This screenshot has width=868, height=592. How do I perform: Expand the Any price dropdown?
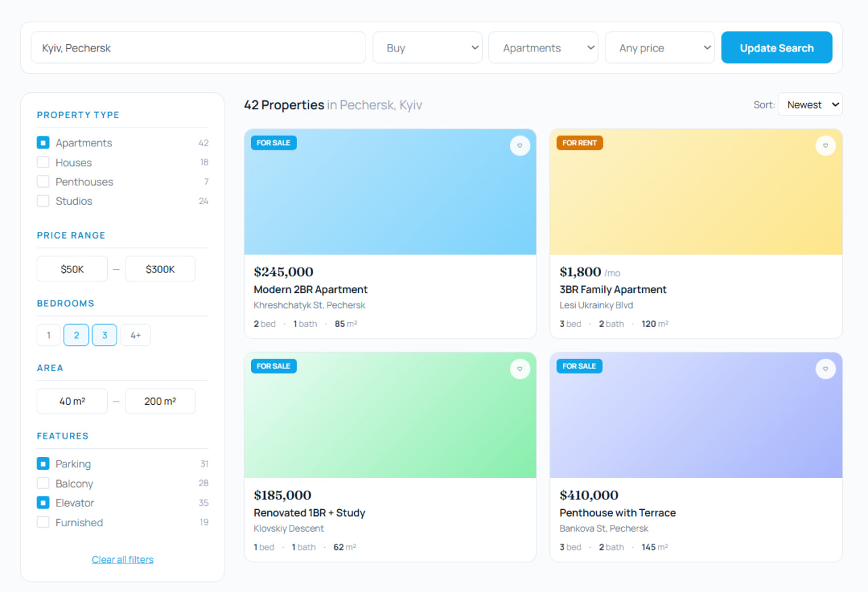tap(659, 48)
